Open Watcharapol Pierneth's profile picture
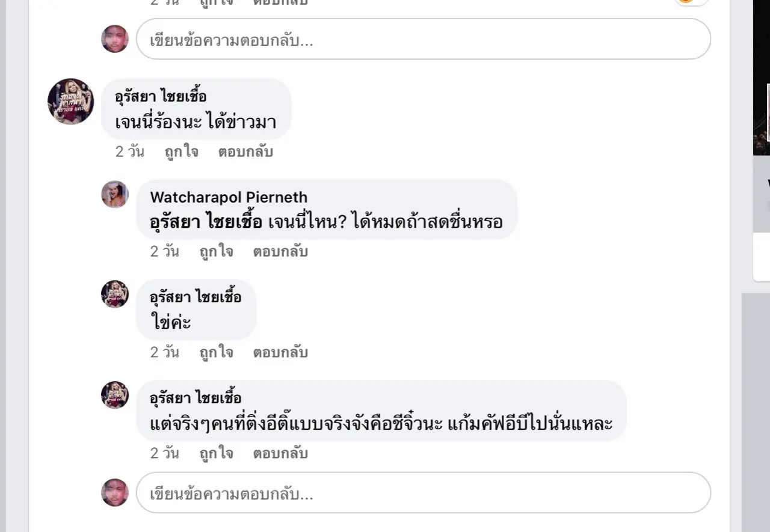Image resolution: width=770 pixels, height=532 pixels. [115, 194]
